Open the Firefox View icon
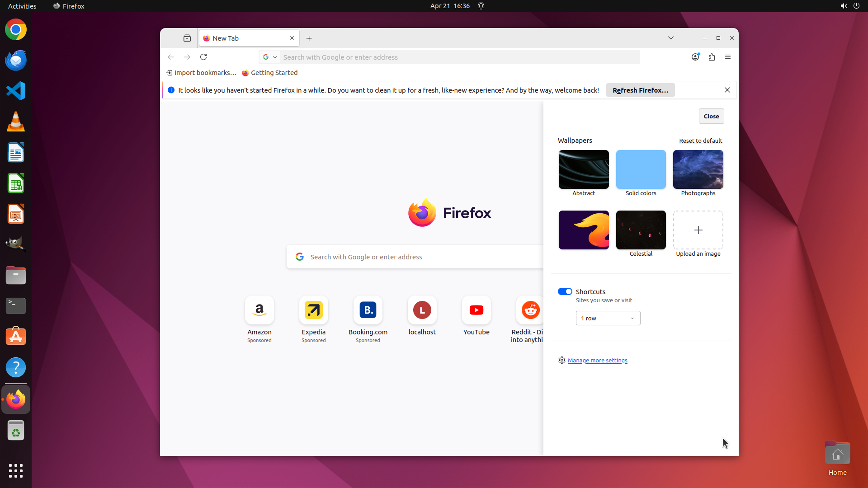The height and width of the screenshot is (488, 868). click(187, 38)
